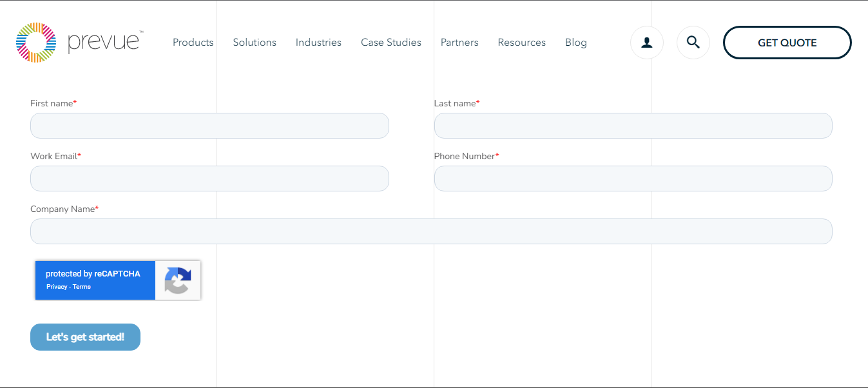Click the GET QUOTE button
Screen dimensions: 868x388
(787, 42)
